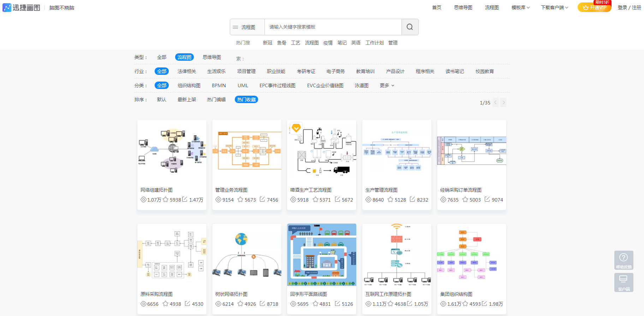Click the 帮助反馈 question mark icon
This screenshot has width=644, height=316.
pyautogui.click(x=624, y=258)
